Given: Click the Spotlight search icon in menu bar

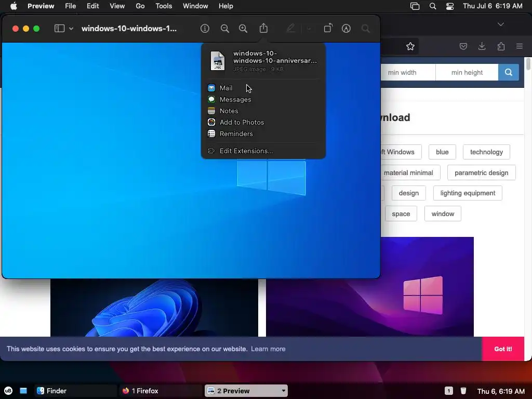Looking at the screenshot, I should pos(433,6).
